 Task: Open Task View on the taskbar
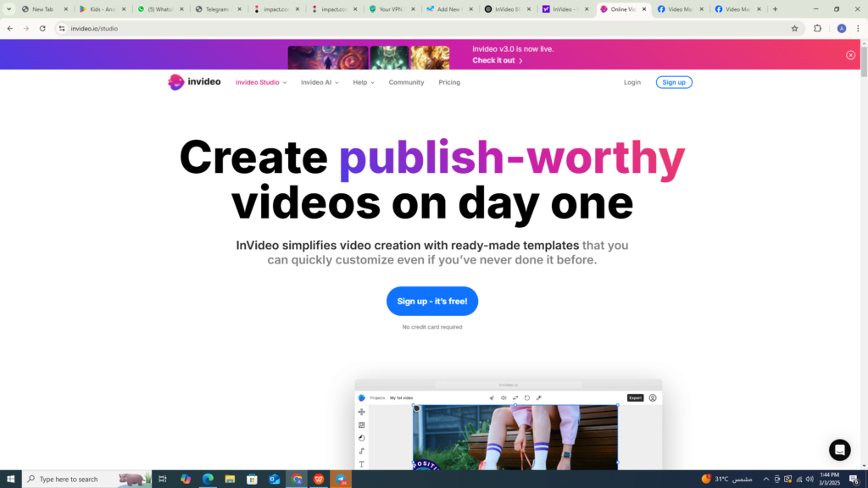tap(163, 480)
